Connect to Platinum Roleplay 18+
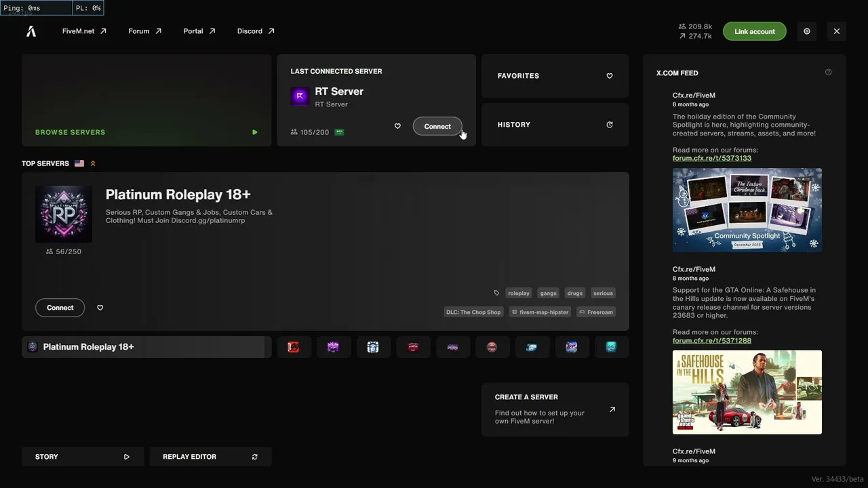 (60, 308)
